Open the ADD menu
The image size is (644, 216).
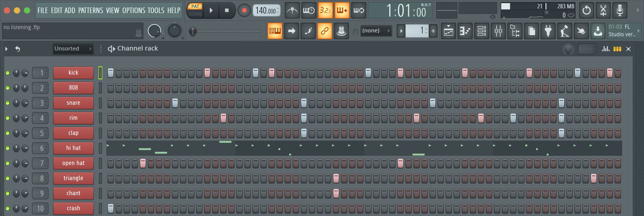pos(70,10)
